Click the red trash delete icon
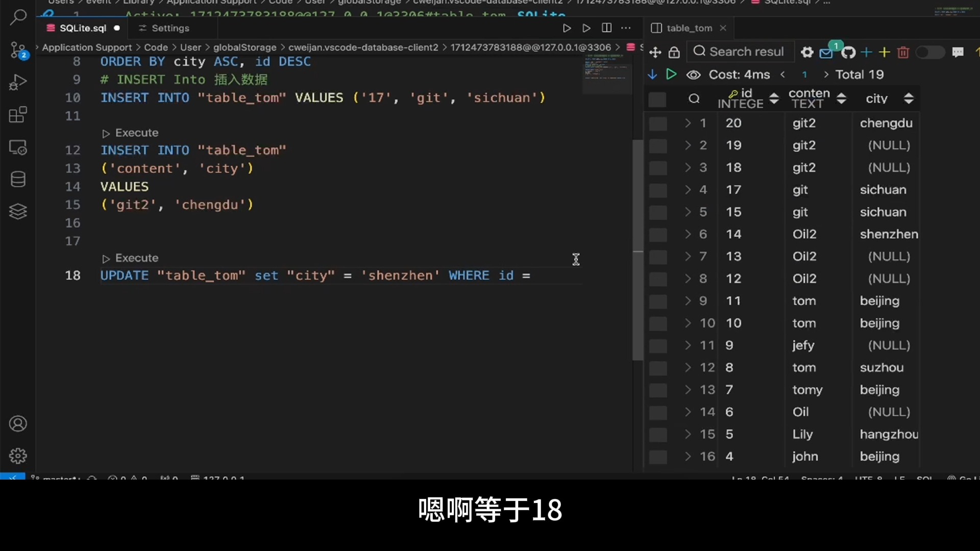Screen dimensions: 980x551 (x=903, y=52)
